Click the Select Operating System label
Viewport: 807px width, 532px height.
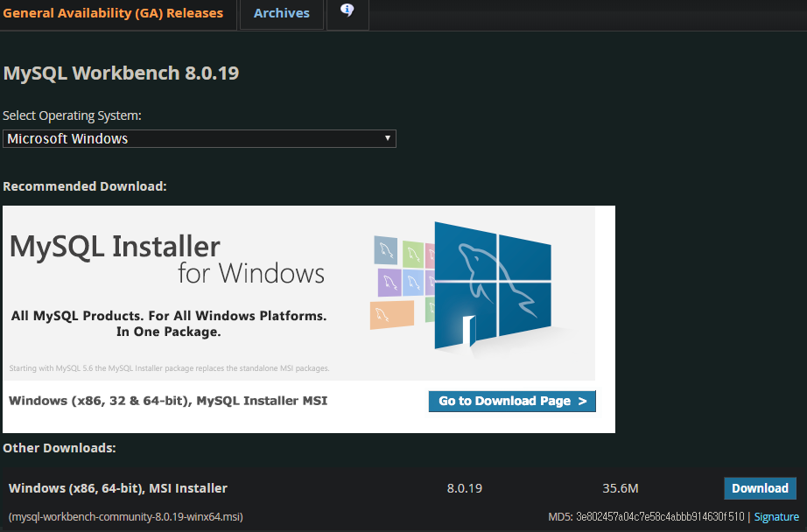click(x=72, y=115)
